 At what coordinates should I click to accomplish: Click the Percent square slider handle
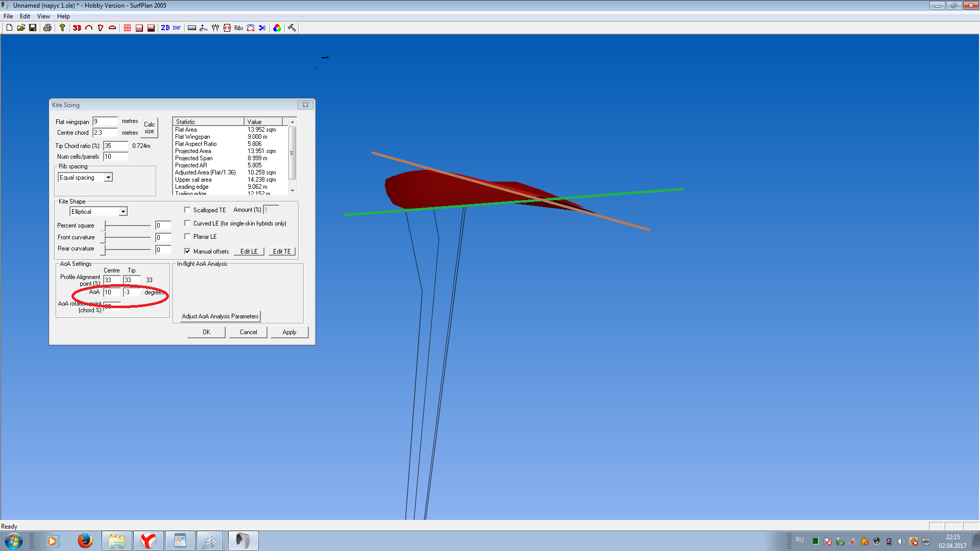coord(103,226)
